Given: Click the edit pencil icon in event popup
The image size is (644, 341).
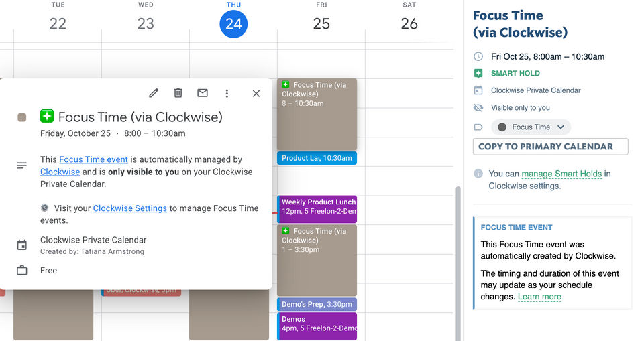Looking at the screenshot, I should 154,94.
